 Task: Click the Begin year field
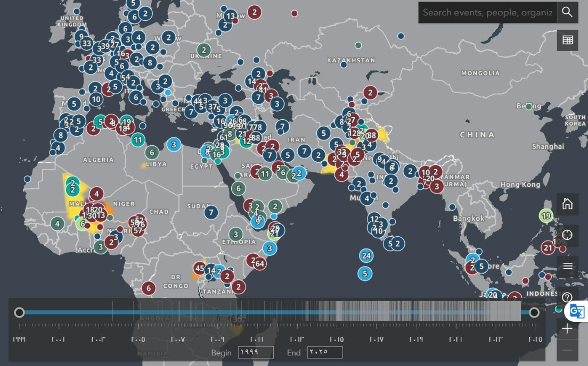[x=256, y=352]
